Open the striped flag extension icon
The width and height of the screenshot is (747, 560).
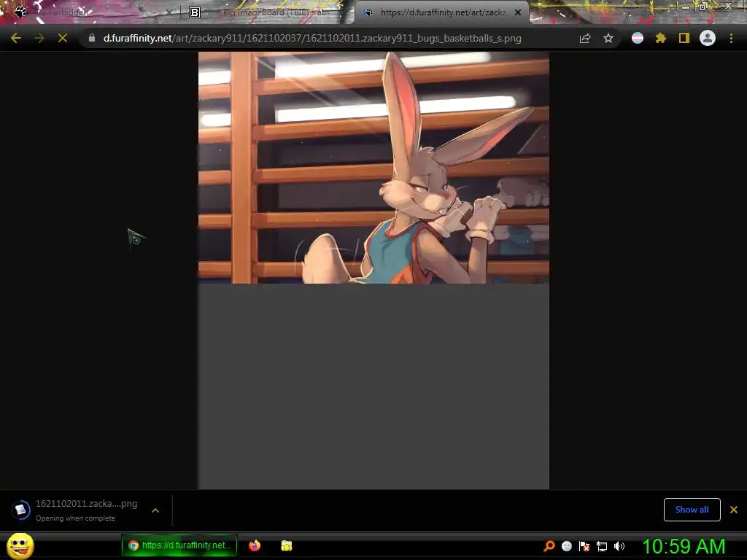coord(638,38)
